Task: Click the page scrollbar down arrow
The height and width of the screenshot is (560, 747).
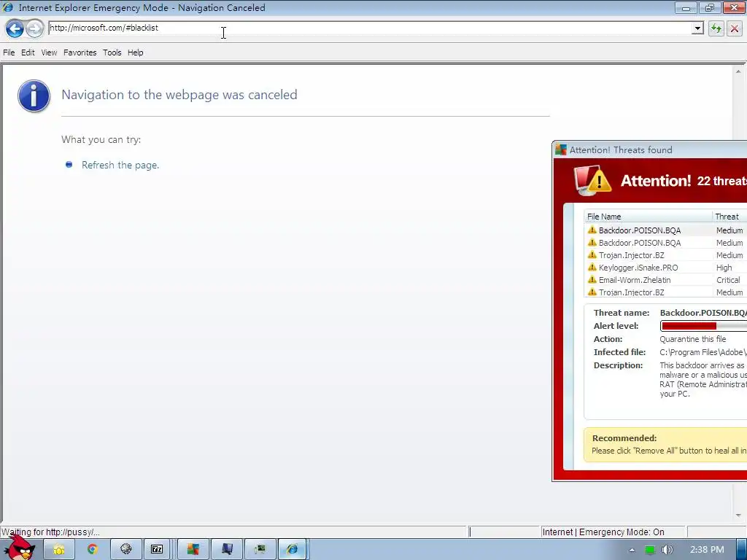Action: tap(738, 516)
